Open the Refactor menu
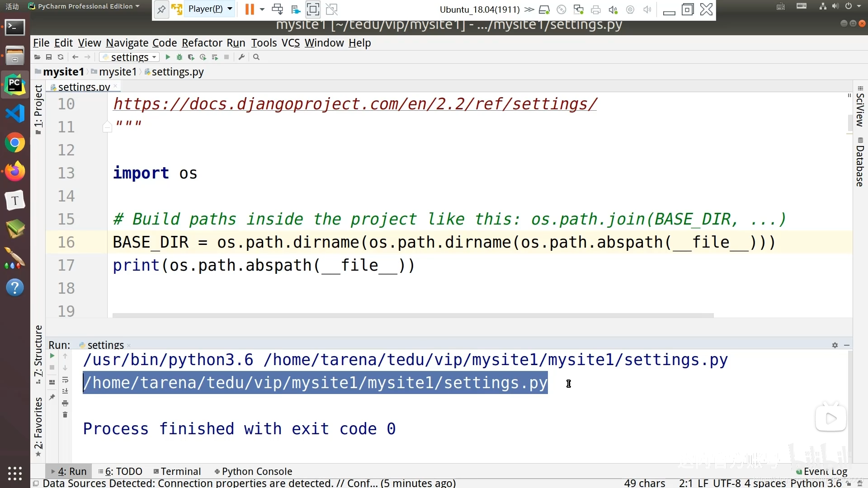 coord(202,43)
